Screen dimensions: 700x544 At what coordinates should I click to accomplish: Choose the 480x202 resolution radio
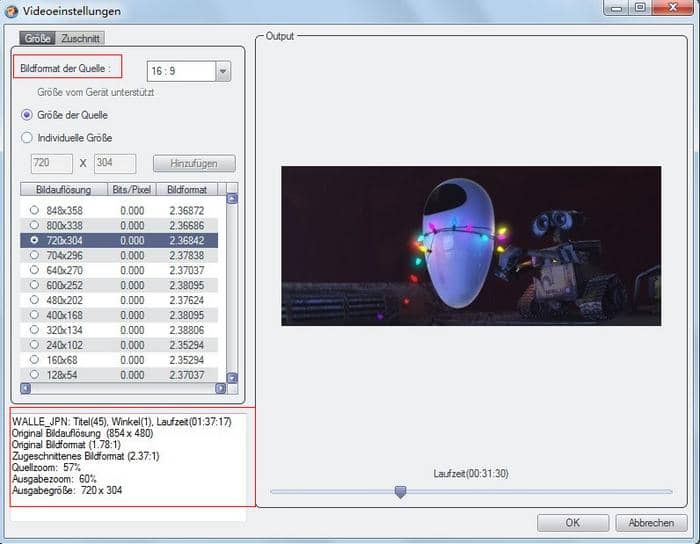coord(34,299)
